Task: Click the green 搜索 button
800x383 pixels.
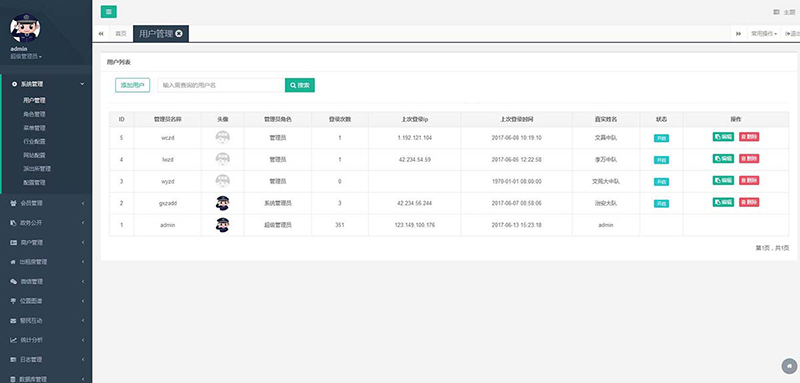Action: coord(300,85)
